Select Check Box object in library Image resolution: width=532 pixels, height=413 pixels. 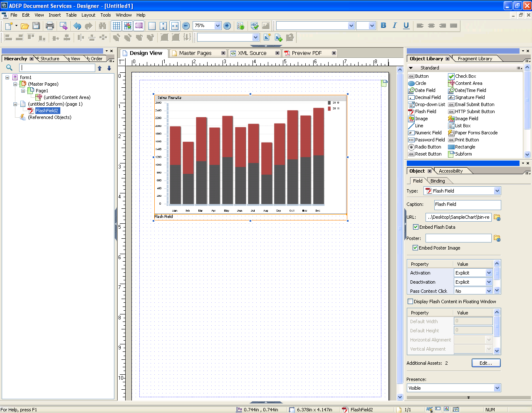click(x=462, y=76)
